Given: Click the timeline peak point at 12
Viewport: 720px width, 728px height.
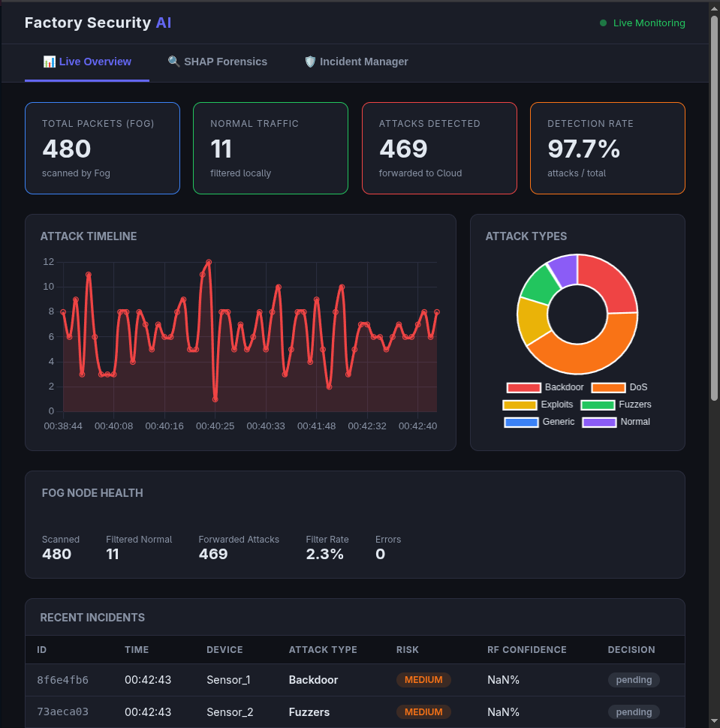Looking at the screenshot, I should point(209,263).
